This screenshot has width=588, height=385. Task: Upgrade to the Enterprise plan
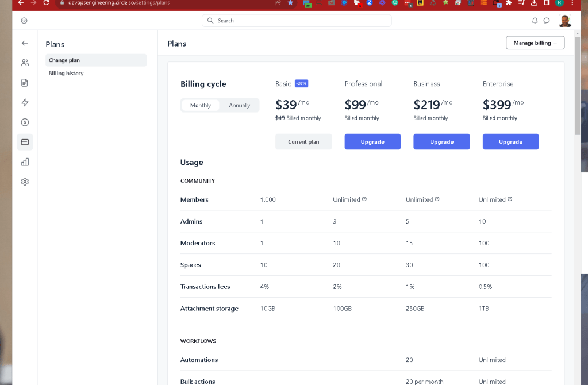[510, 142]
